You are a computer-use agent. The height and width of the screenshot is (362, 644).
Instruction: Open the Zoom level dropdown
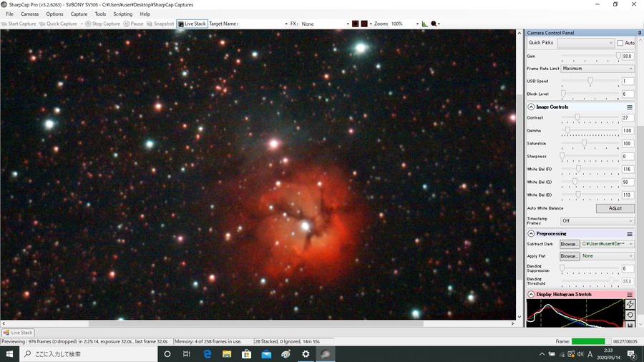point(417,24)
